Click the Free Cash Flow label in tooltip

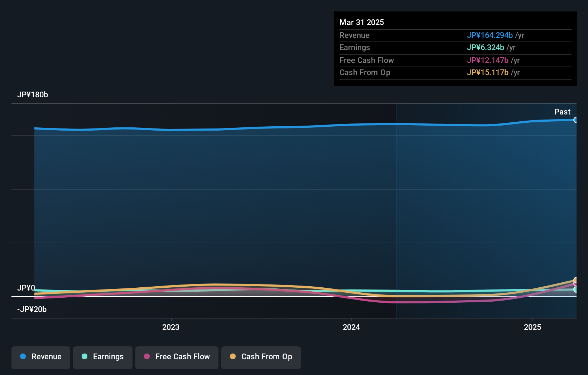(367, 60)
